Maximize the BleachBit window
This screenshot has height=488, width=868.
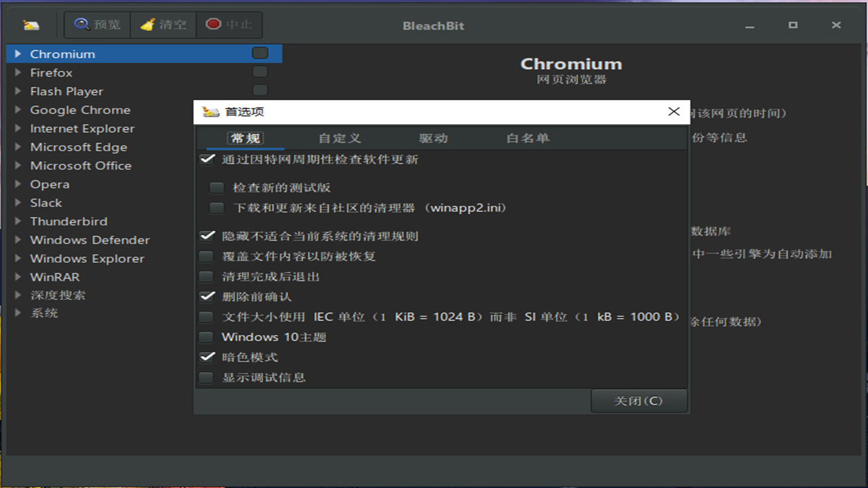(x=793, y=25)
